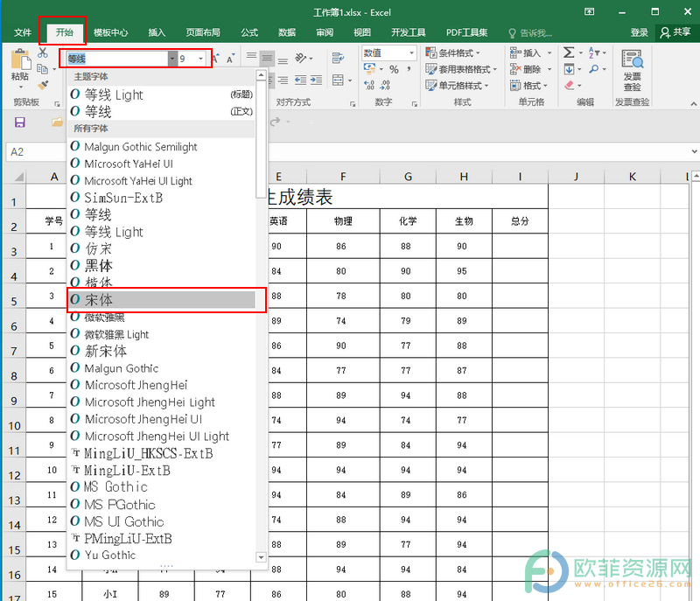700x601 pixels.
Task: Click the Tell me (告诉我) search box
Action: tap(530, 32)
